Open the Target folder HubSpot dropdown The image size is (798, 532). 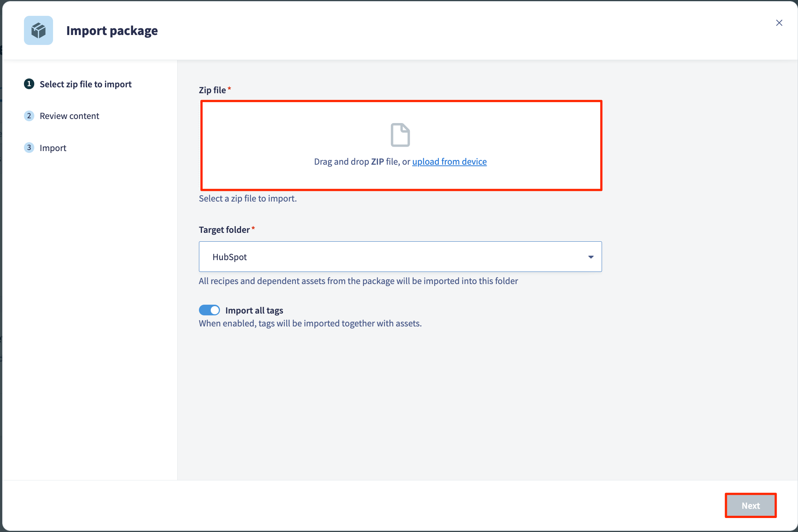coord(400,257)
